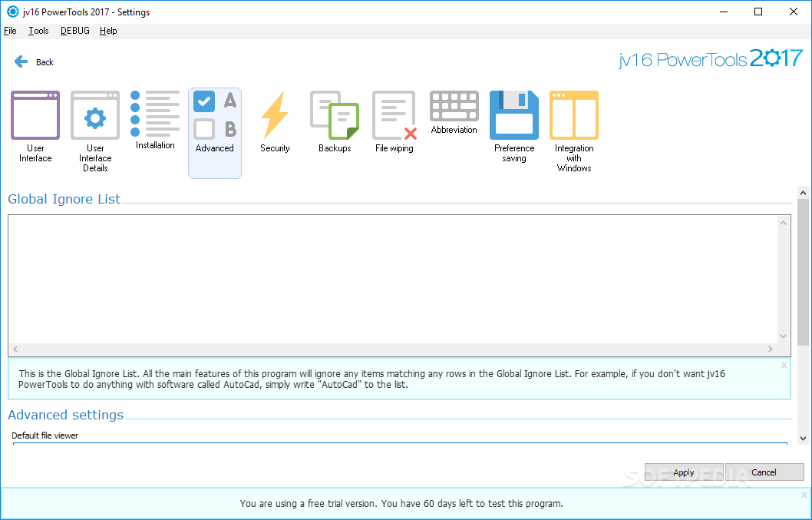Open the DEBUG menu
The image size is (812, 520).
(x=75, y=31)
